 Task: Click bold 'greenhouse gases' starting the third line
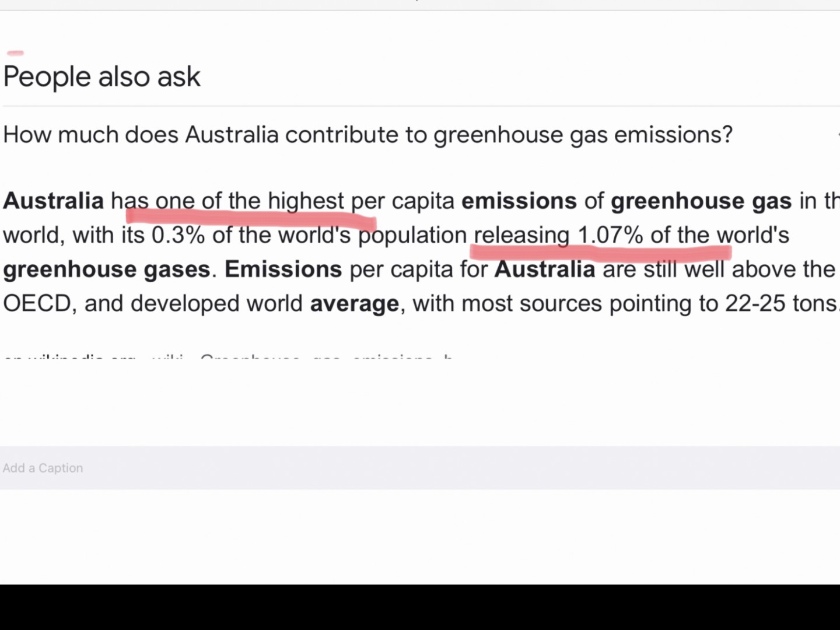point(106,269)
